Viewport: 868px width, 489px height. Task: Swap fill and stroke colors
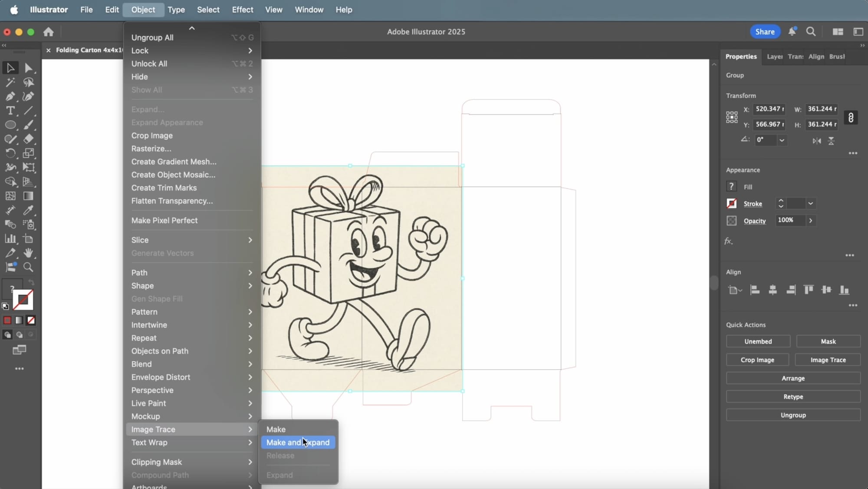click(x=31, y=283)
